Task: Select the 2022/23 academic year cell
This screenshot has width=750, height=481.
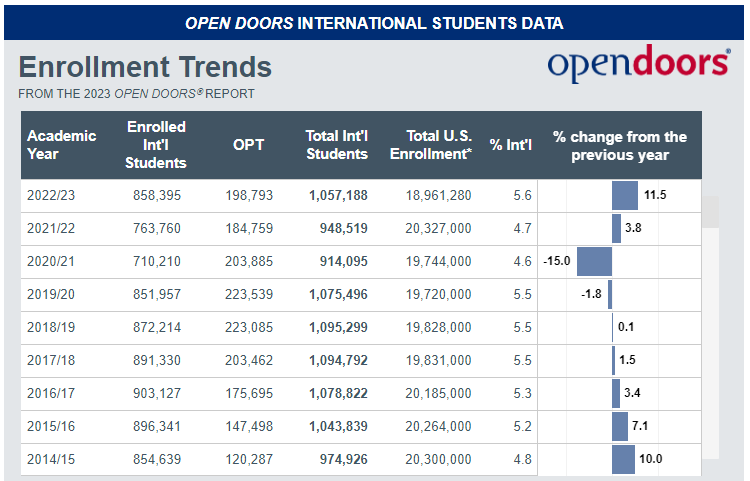Action: (x=51, y=195)
